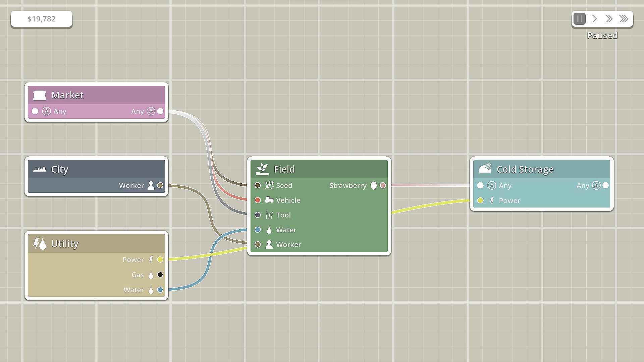Click the Field plant icon
The width and height of the screenshot is (644, 362).
pos(262,169)
